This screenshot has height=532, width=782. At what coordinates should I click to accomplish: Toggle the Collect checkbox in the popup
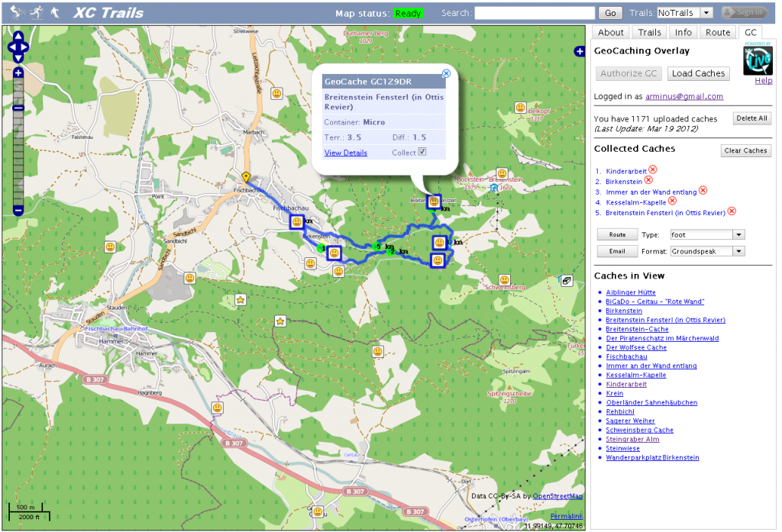pos(422,152)
